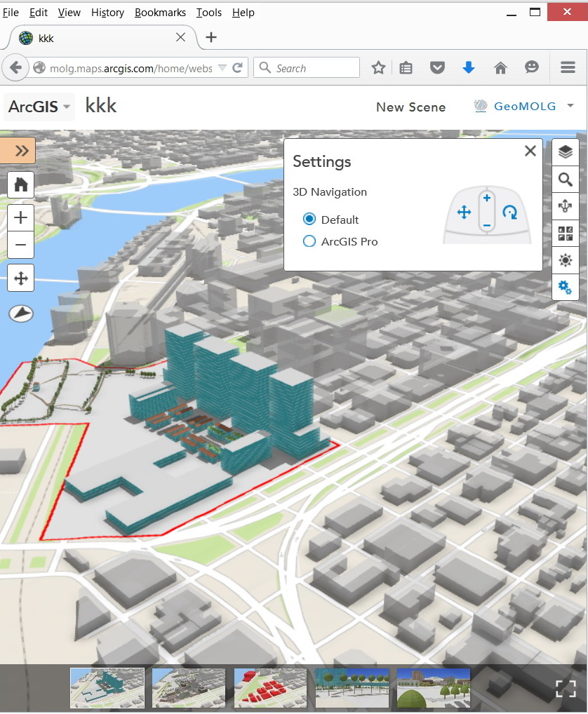The width and height of the screenshot is (588, 714).
Task: Open the GeoMOLG account dropdown
Action: click(x=525, y=107)
